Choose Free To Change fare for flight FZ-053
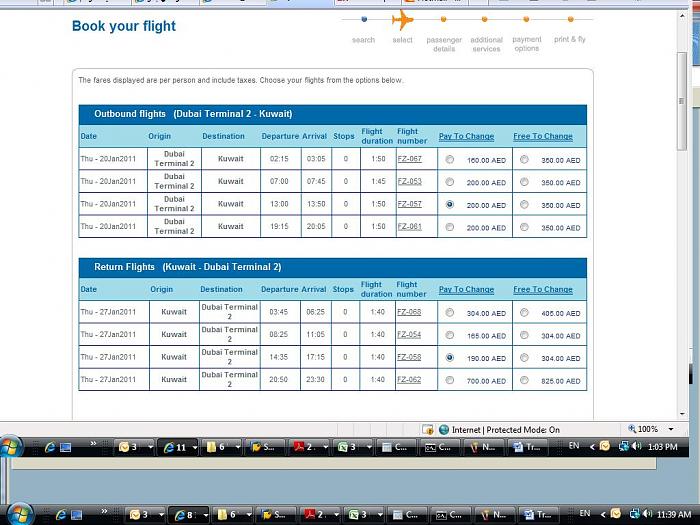 point(524,182)
